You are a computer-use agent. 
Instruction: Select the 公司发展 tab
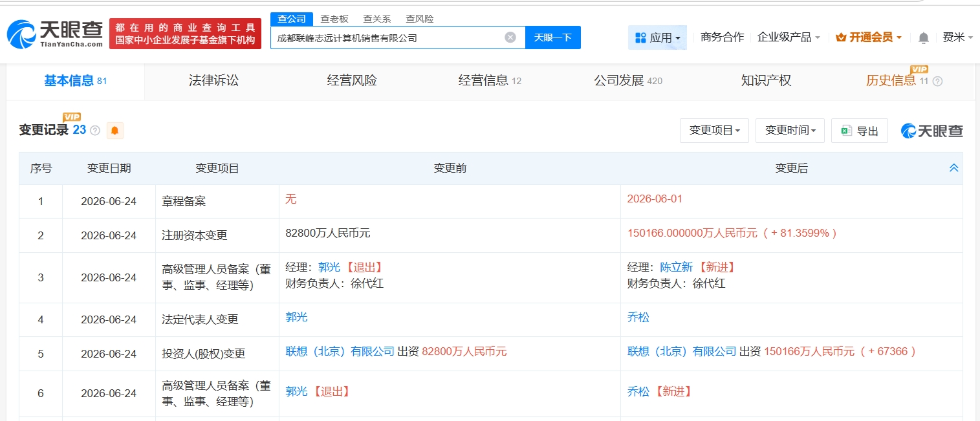coord(628,81)
